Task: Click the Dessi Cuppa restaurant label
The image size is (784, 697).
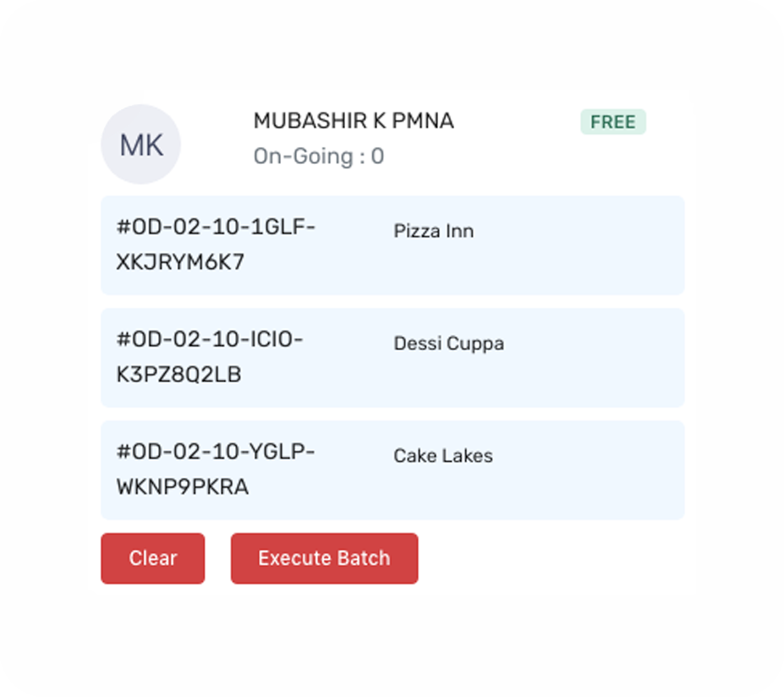Action: [x=448, y=343]
